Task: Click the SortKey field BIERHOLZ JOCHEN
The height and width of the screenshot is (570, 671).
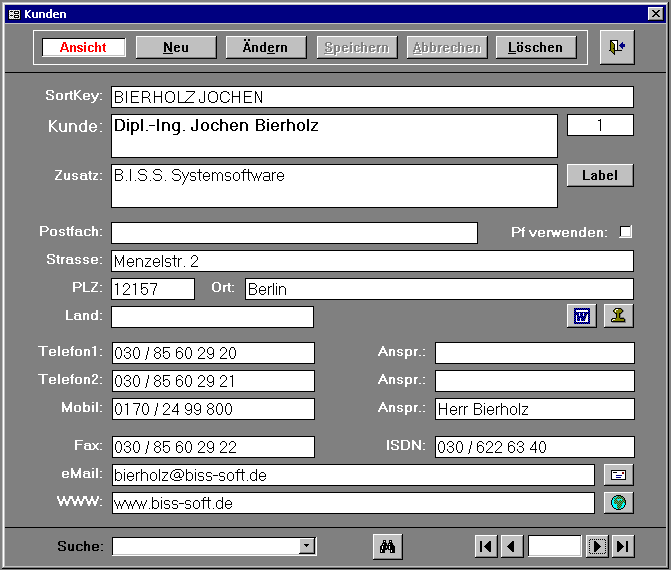Action: [372, 97]
